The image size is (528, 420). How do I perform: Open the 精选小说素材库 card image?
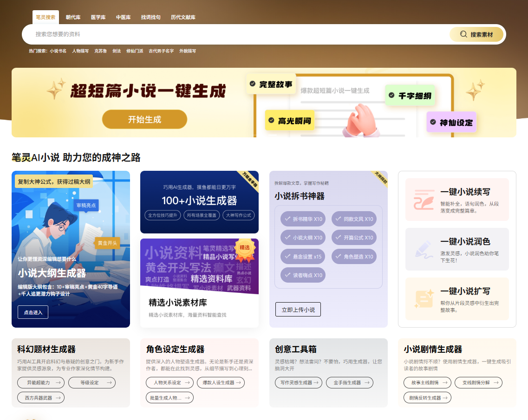click(199, 266)
